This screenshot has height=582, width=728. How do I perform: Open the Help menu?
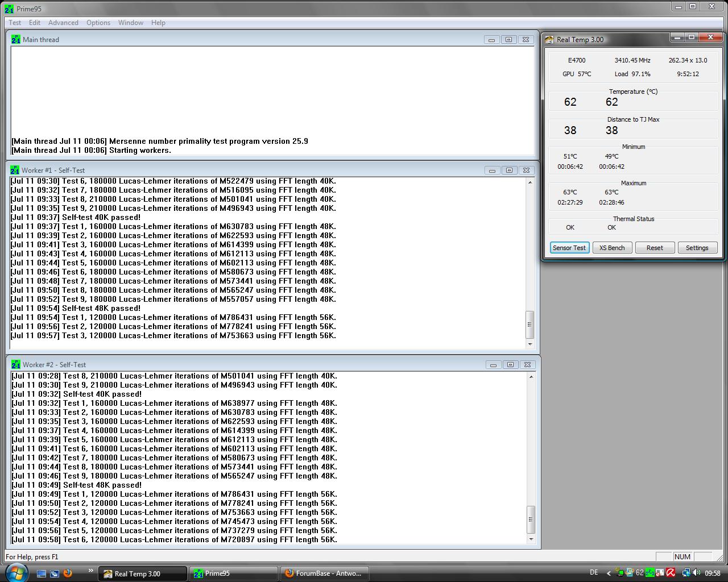[158, 23]
